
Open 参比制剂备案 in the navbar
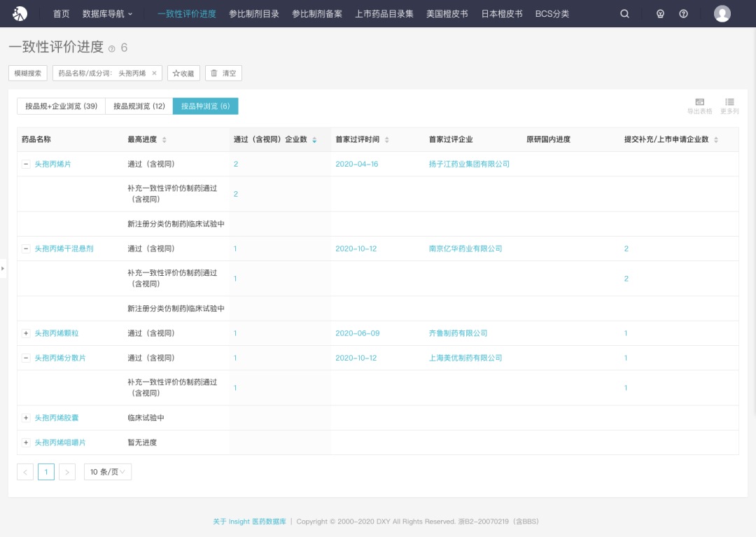click(317, 14)
